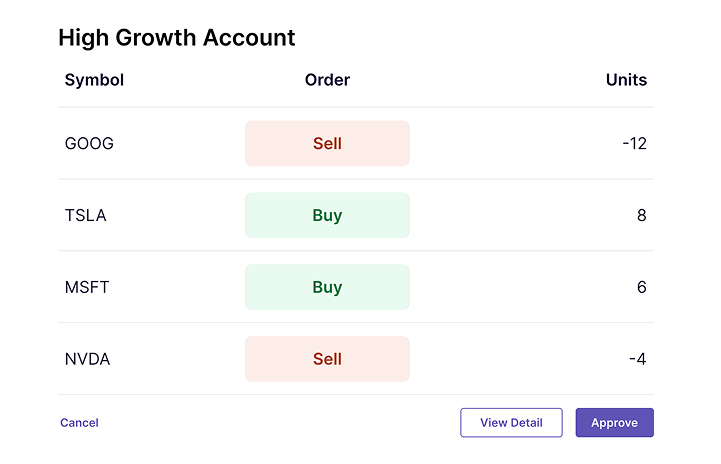Click the empty footer area between Cancel and View Detail
This screenshot has height=464, width=721.
click(280, 423)
